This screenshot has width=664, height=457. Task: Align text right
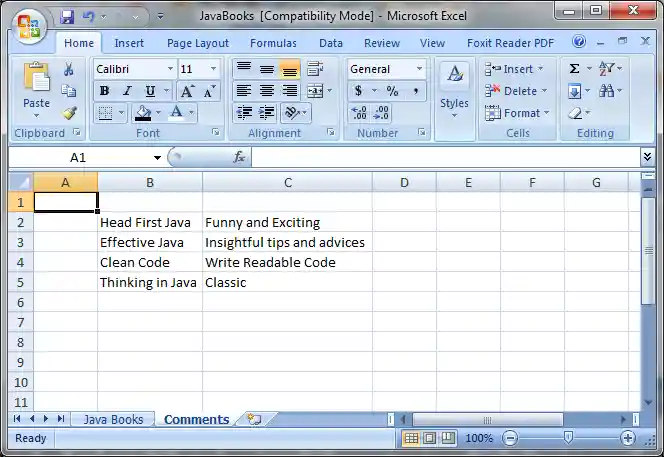pyautogui.click(x=290, y=91)
